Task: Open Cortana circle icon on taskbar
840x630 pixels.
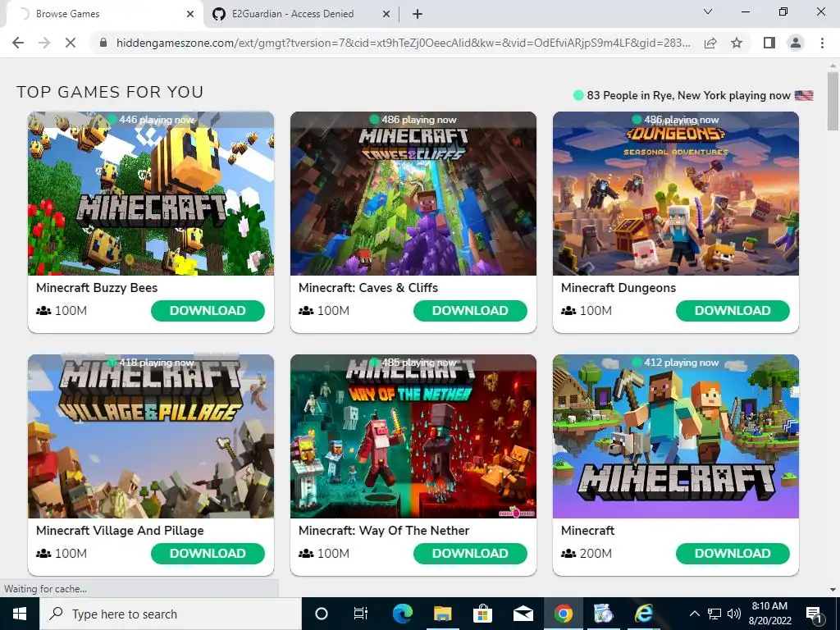Action: click(322, 614)
